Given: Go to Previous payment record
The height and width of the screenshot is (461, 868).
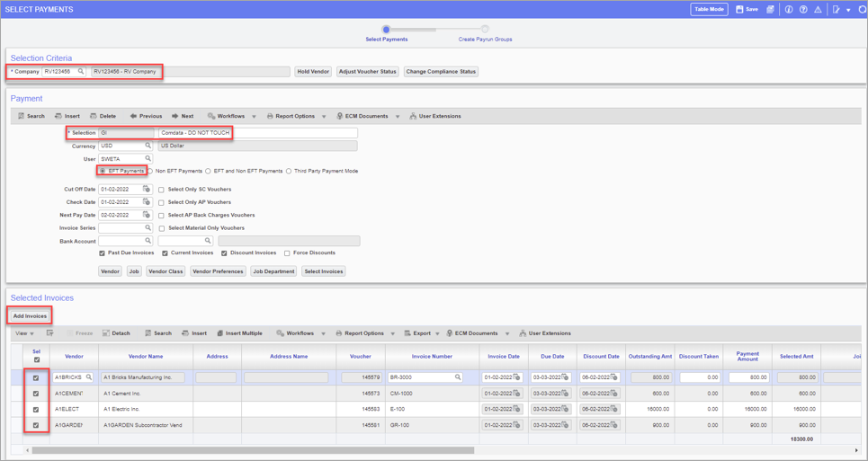Looking at the screenshot, I should (146, 116).
